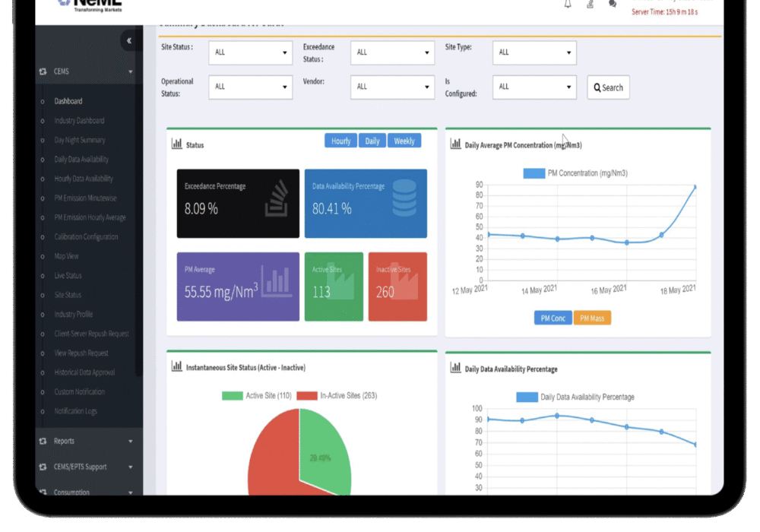The width and height of the screenshot is (760, 532).
Task: Collapse the sidebar with double-chevron icon
Action: point(129,40)
